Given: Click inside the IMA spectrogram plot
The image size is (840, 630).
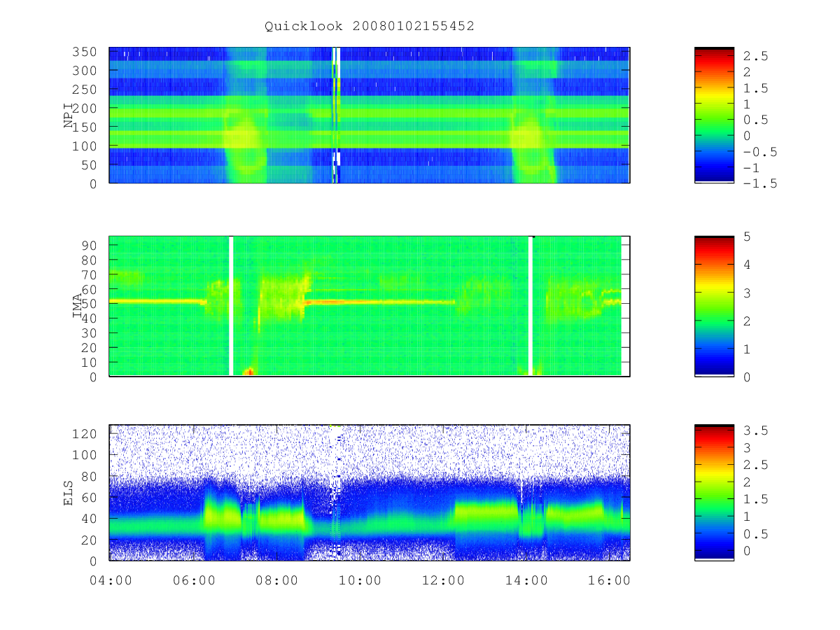Looking at the screenshot, I should click(x=370, y=307).
